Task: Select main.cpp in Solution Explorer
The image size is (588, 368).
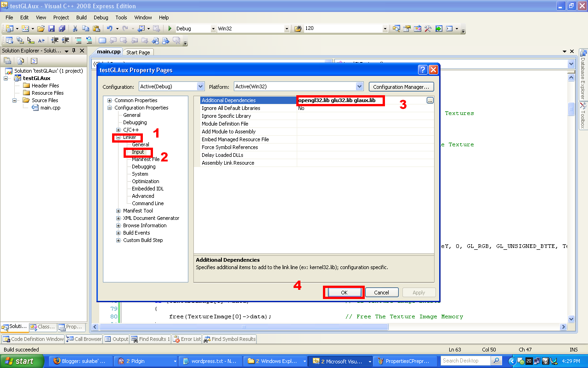Action: coord(50,108)
